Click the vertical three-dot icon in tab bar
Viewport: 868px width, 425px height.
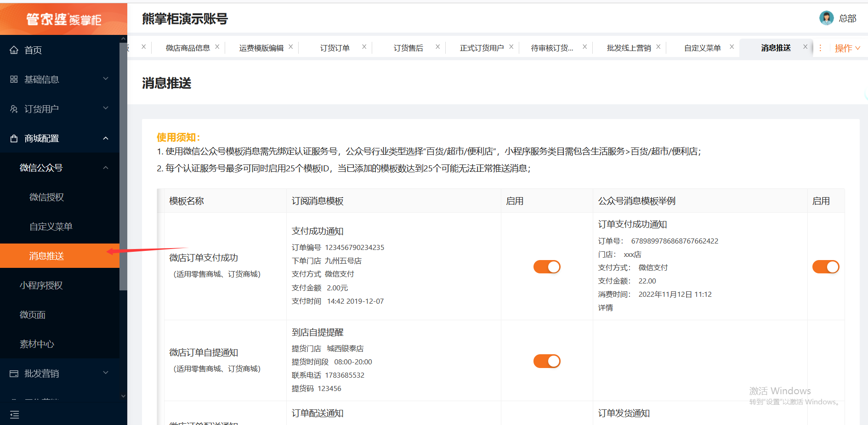click(820, 48)
